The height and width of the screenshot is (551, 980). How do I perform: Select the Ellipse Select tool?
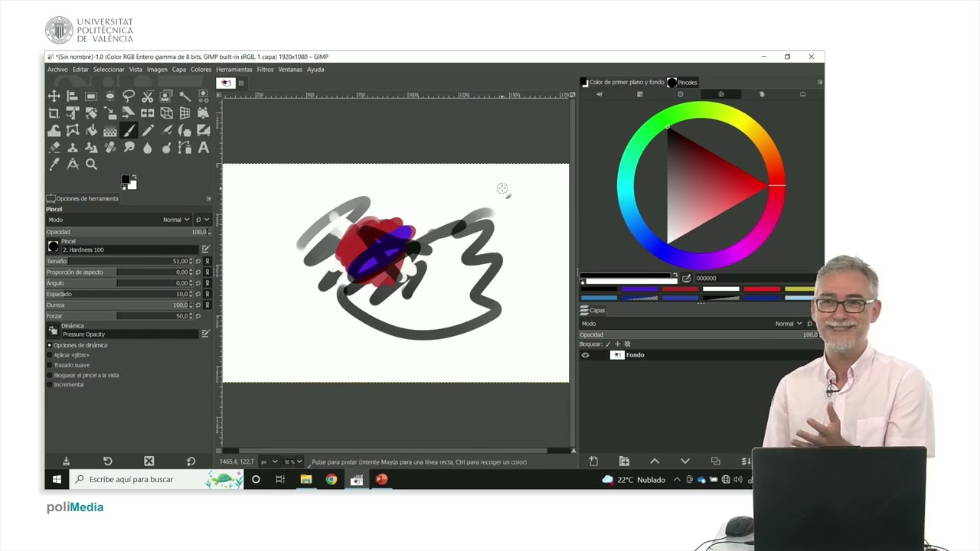point(110,96)
